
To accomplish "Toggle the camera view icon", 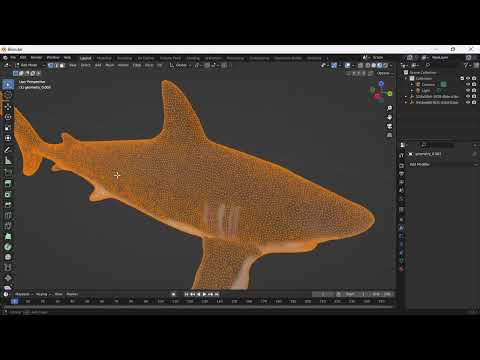I will click(389, 126).
